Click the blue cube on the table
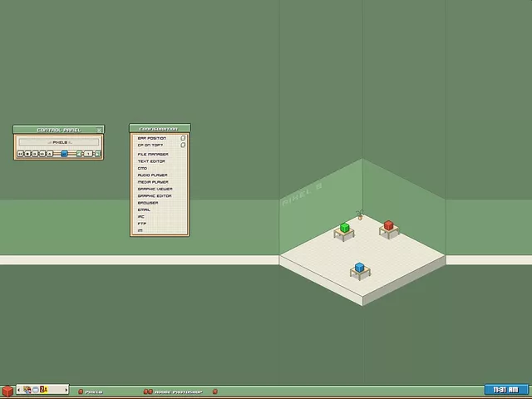Image resolution: width=532 pixels, height=399 pixels. 359,268
